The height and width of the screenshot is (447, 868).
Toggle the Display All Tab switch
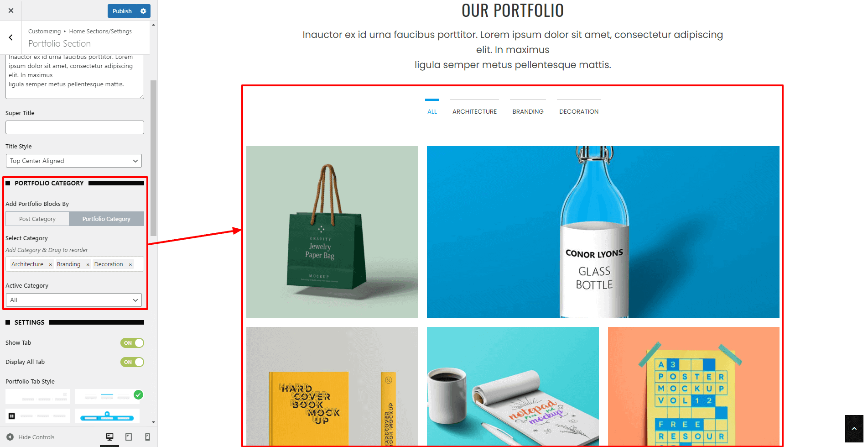[132, 362]
